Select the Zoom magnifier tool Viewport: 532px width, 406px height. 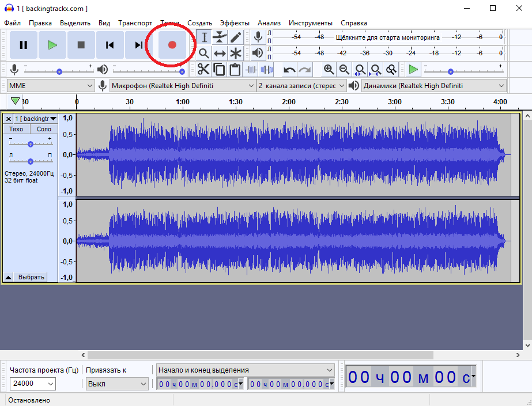coord(204,53)
